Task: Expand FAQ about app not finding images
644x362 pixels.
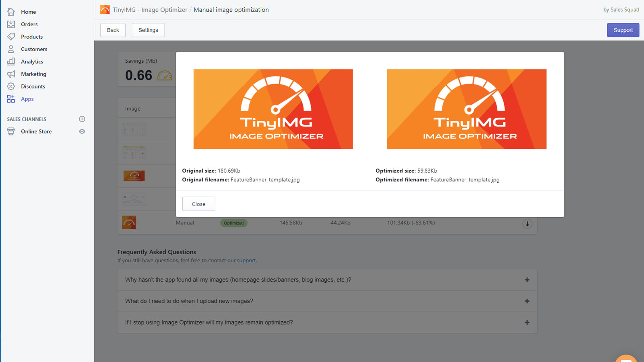Action: [x=327, y=280]
